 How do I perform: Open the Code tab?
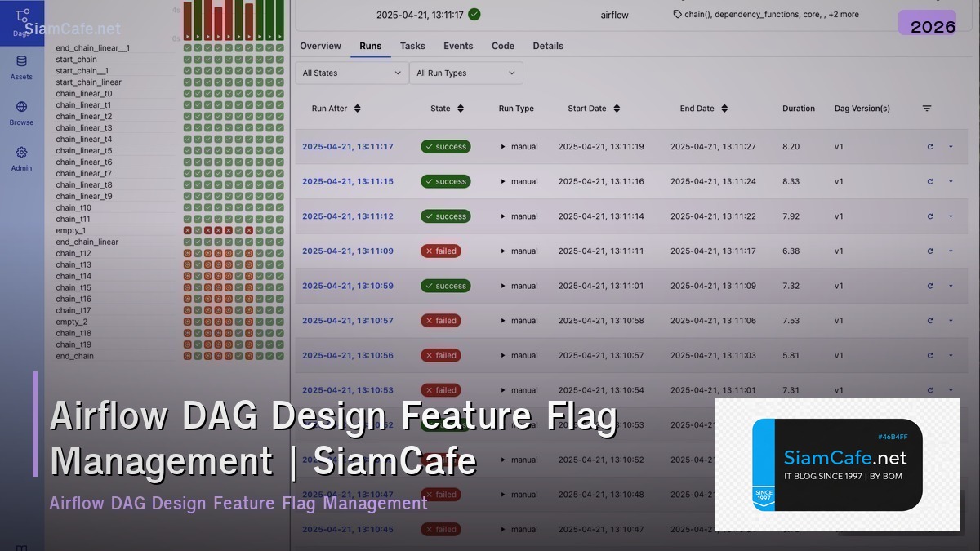[x=503, y=46]
